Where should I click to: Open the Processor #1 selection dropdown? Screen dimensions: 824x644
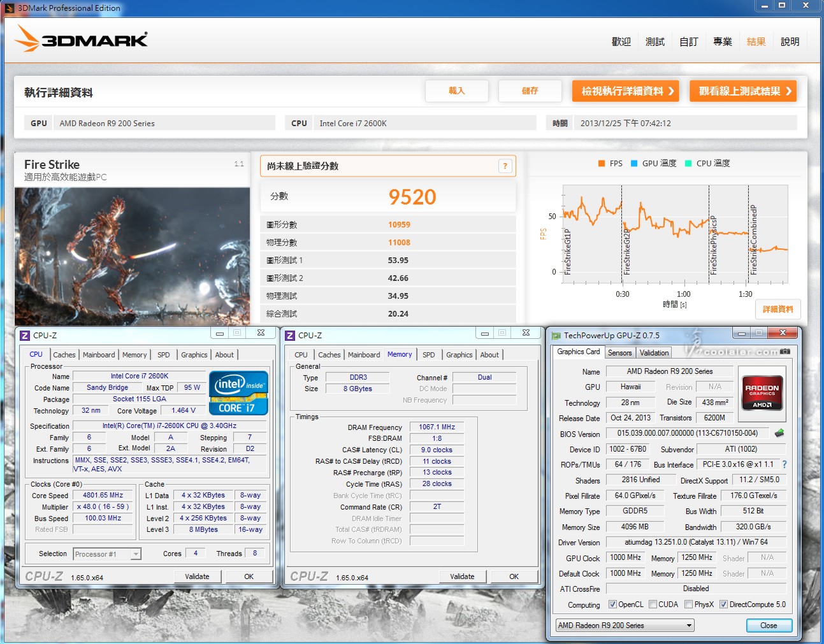107,554
